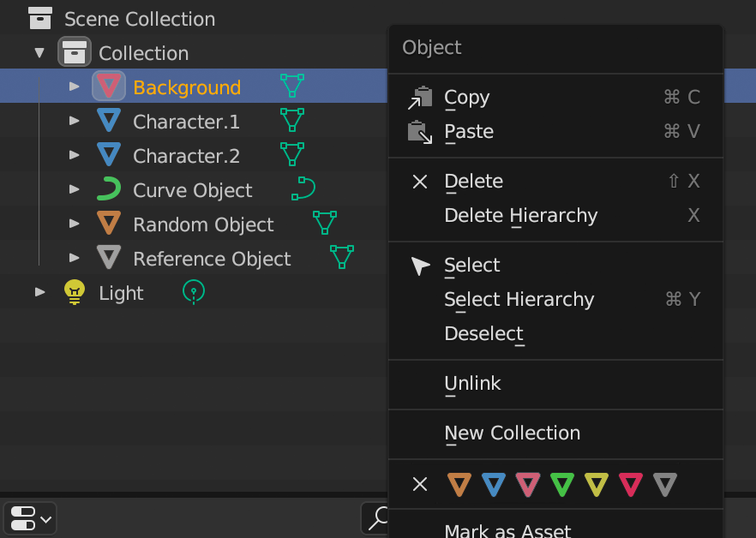Click Background's green mesh data icon
Viewport: 756px width, 538px height.
(x=292, y=86)
